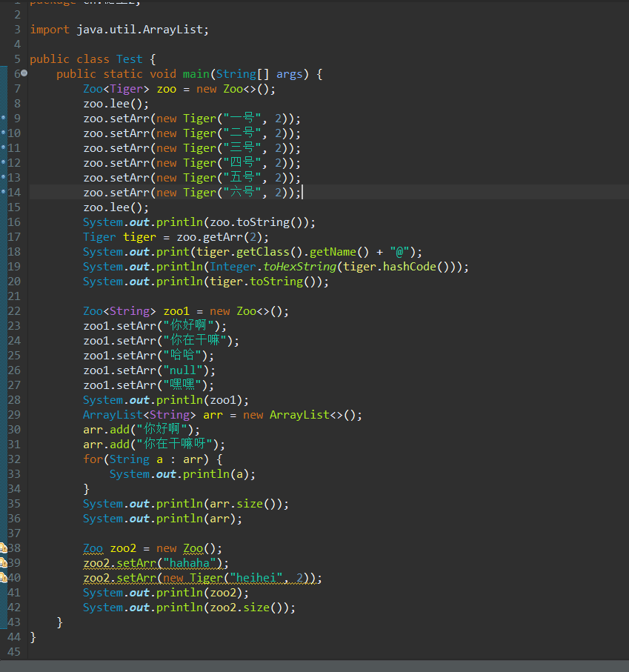Image resolution: width=629 pixels, height=672 pixels.
Task: Click the closing brace on line 43
Action: tap(59, 622)
